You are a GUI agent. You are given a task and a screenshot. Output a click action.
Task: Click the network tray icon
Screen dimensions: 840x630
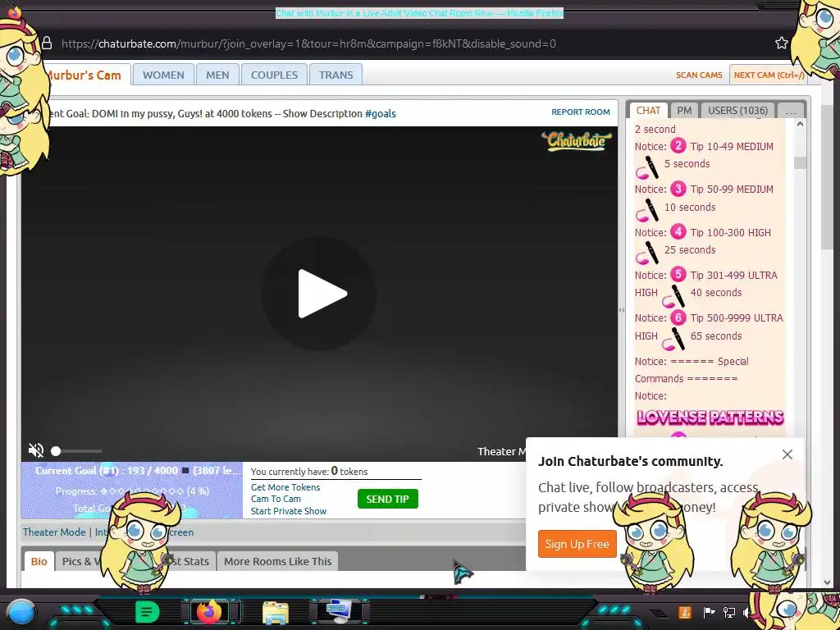(728, 612)
